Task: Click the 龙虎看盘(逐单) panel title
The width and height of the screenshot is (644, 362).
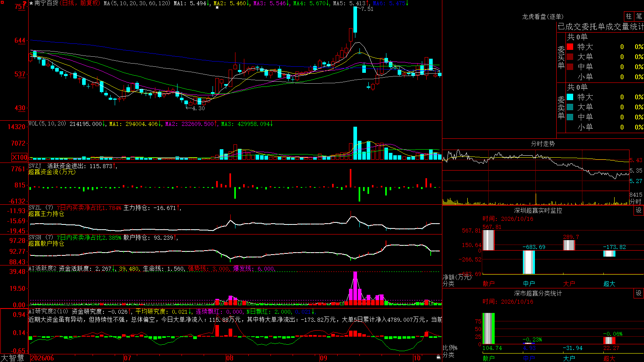Action: pyautogui.click(x=543, y=16)
